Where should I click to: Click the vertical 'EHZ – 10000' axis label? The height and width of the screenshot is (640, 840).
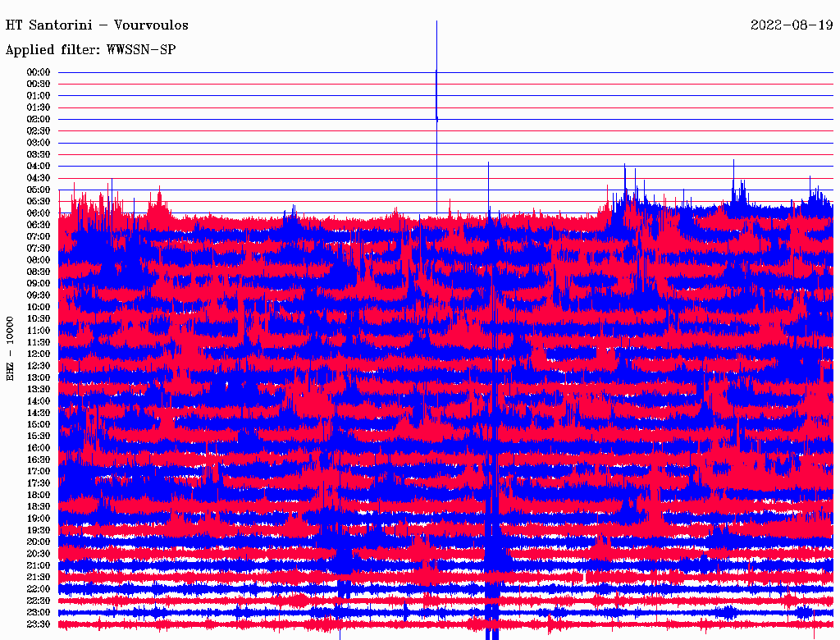(x=11, y=348)
